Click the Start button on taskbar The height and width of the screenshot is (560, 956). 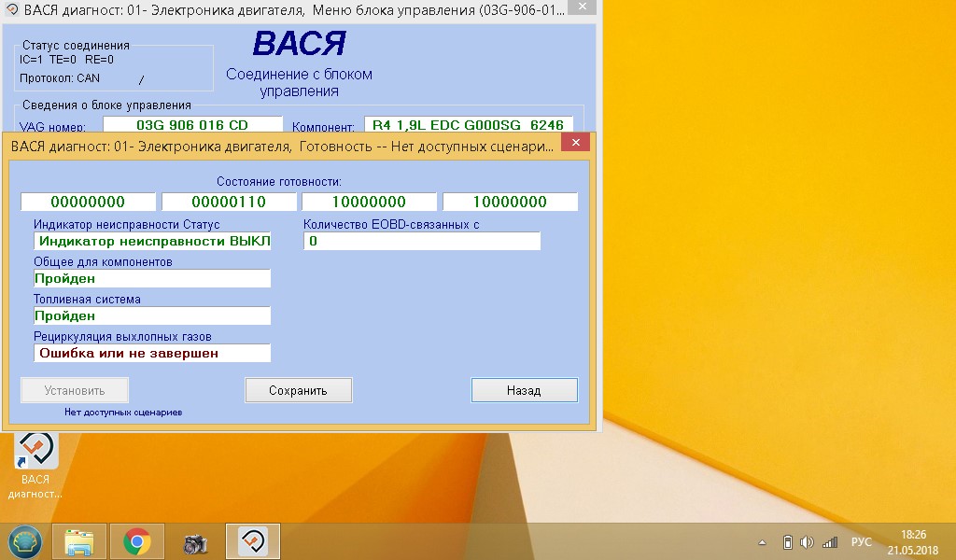pos(24,541)
